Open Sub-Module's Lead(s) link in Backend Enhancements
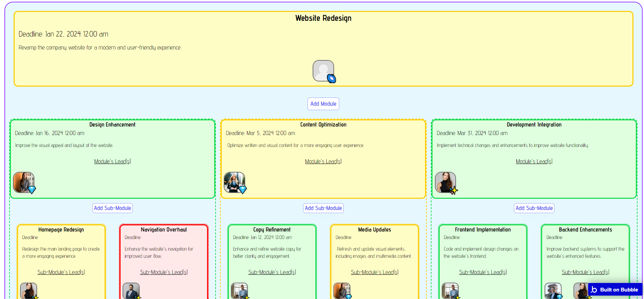The image size is (644, 299). click(x=585, y=272)
